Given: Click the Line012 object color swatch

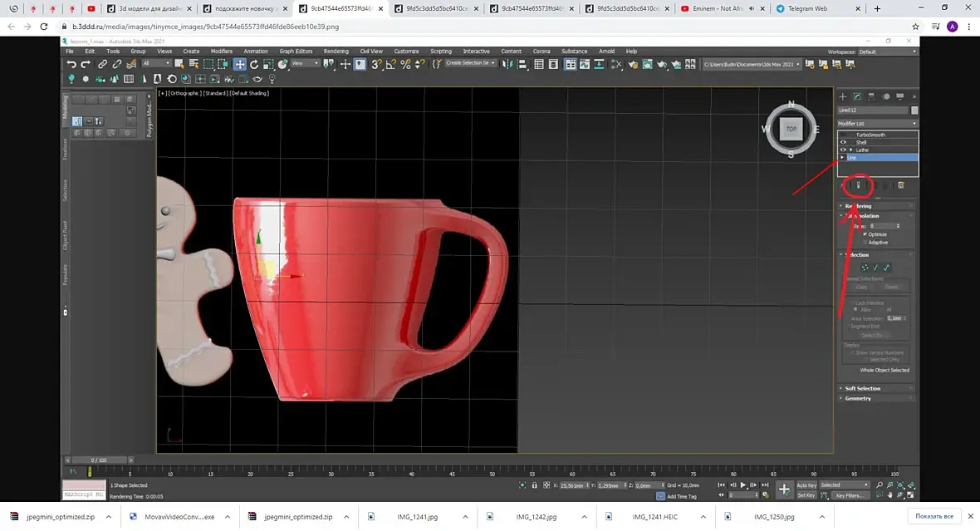Looking at the screenshot, I should tap(914, 110).
